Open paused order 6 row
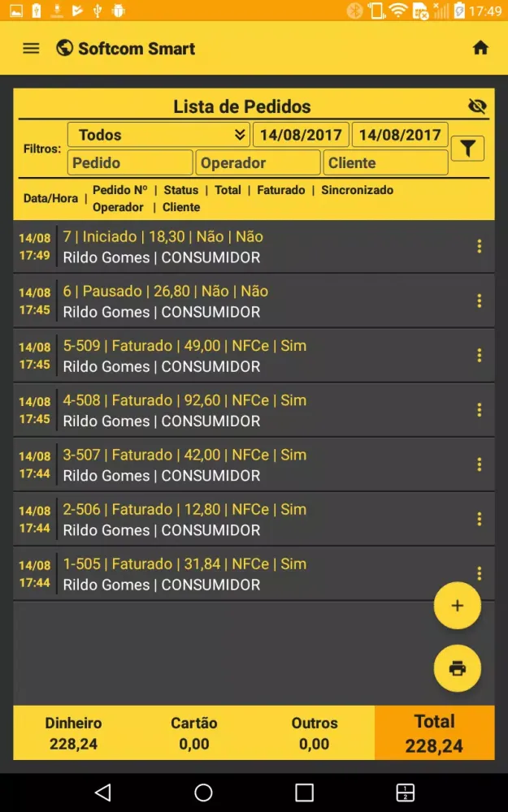The image size is (508, 812). (244, 301)
